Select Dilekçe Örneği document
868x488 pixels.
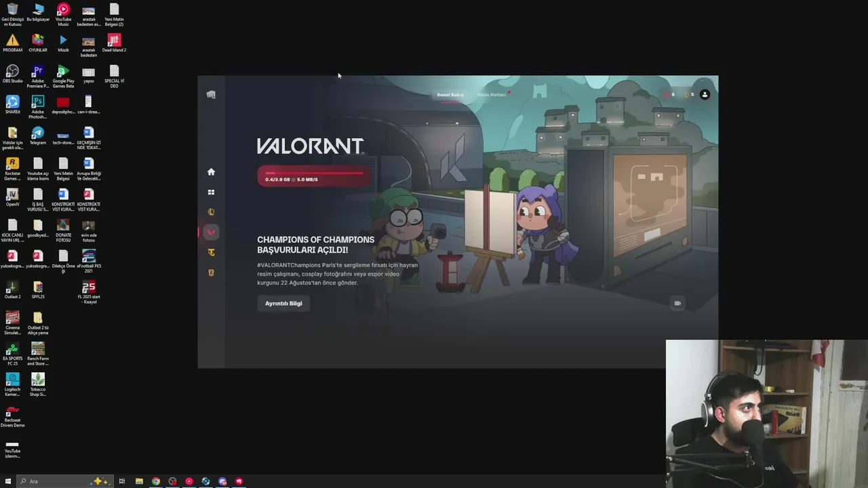point(63,262)
